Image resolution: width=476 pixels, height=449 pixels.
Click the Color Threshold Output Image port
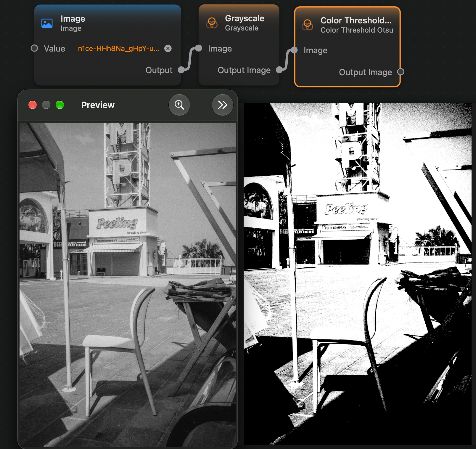coord(401,72)
